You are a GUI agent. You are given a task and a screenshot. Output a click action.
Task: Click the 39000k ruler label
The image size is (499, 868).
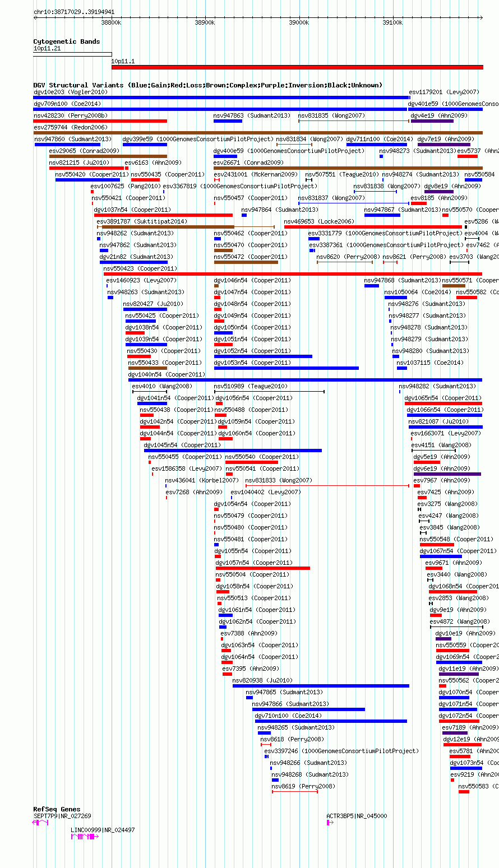pos(299,22)
